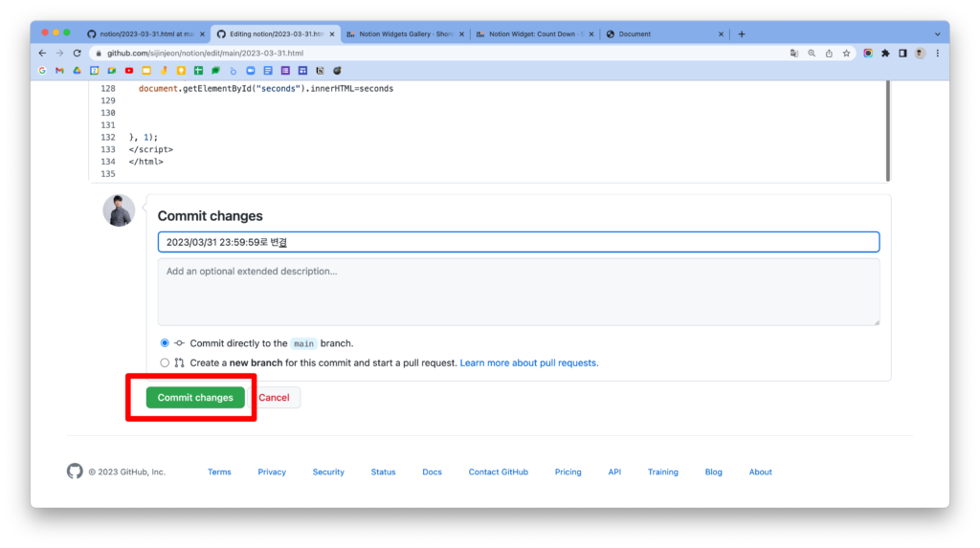Click the Google Drive bookmark icon
The image size is (980, 548).
click(x=77, y=71)
